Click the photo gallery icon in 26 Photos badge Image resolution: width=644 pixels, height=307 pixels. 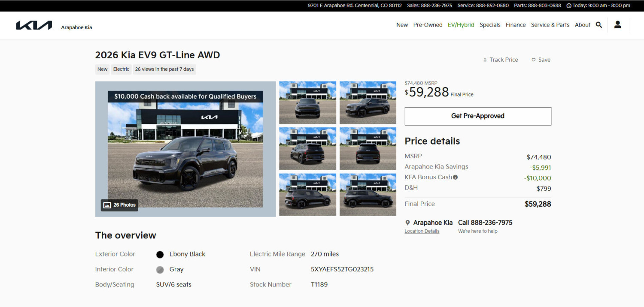(x=107, y=205)
